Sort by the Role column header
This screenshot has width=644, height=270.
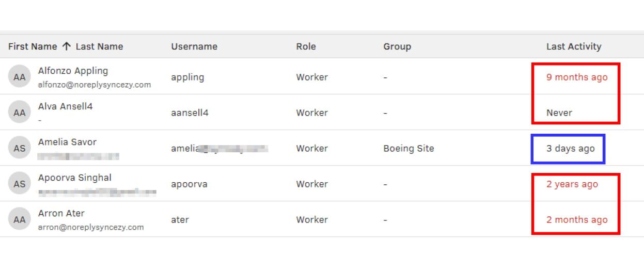[x=306, y=46]
